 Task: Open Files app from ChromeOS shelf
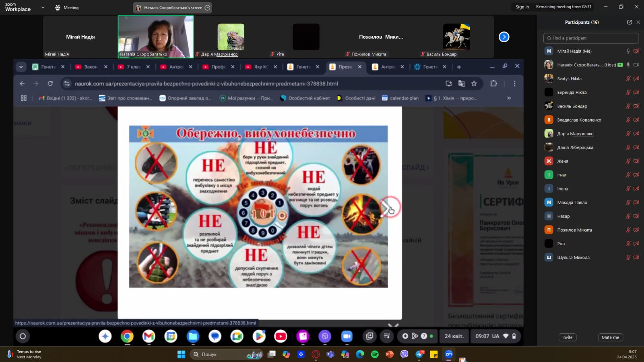[x=193, y=336]
